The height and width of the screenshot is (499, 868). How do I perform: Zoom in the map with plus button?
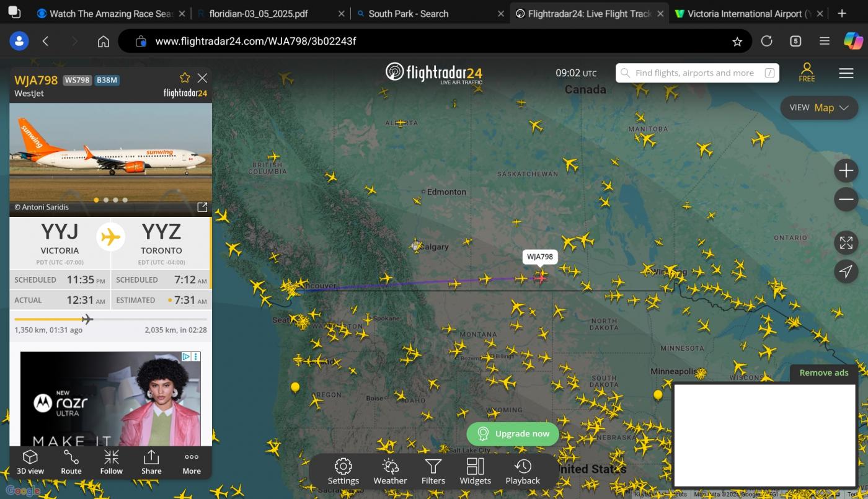[846, 170]
